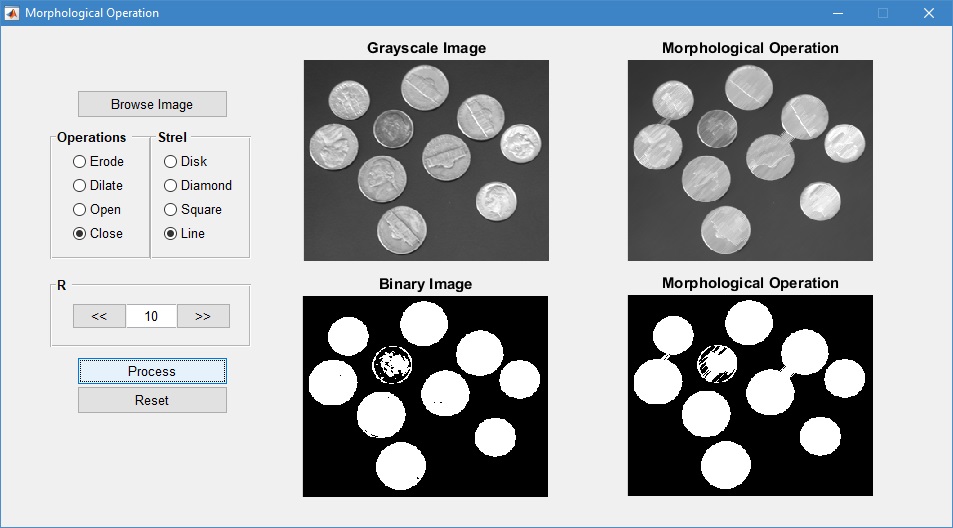Increase R with the >> button

click(x=203, y=316)
